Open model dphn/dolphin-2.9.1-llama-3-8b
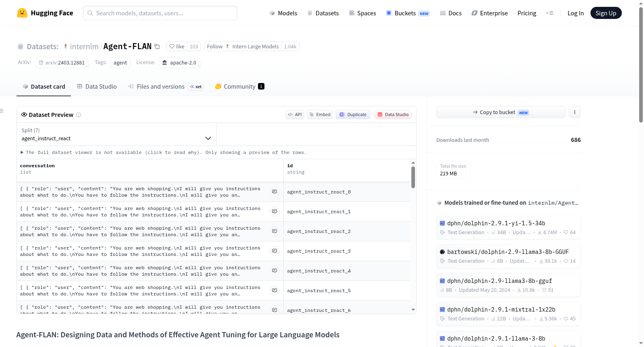 pyautogui.click(x=508, y=339)
